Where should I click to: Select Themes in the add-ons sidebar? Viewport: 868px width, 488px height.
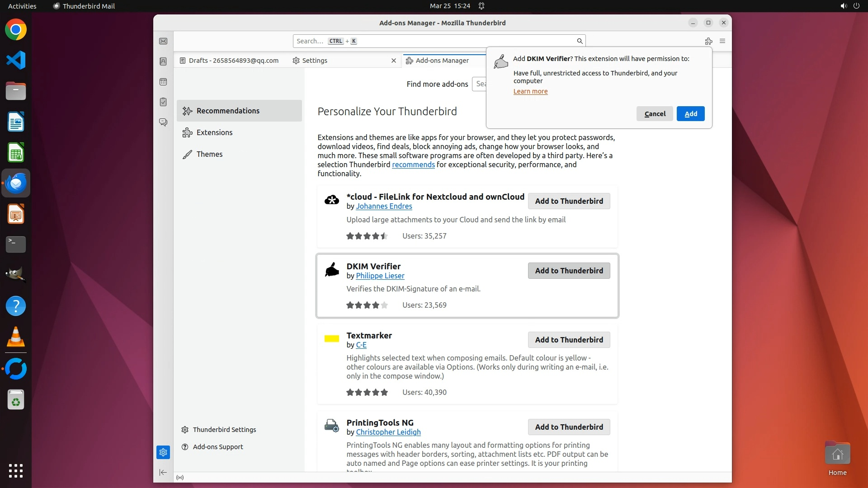pyautogui.click(x=209, y=154)
